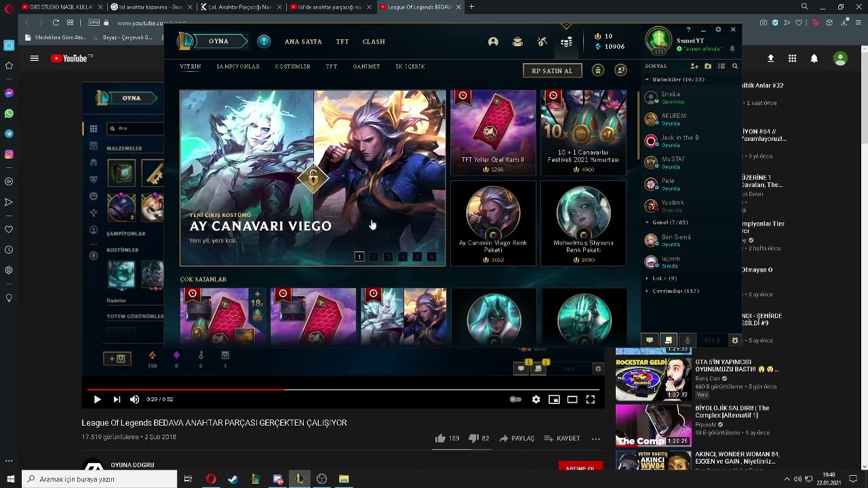Screen dimensions: 868x488
Task: Open WhatsApp in Opera sidebar
Action: tap(9, 113)
